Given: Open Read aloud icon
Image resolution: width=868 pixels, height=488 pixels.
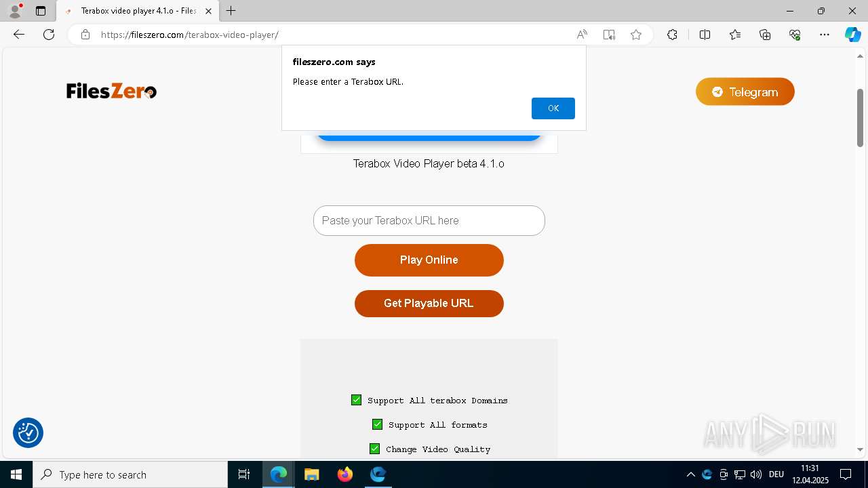Looking at the screenshot, I should pyautogui.click(x=582, y=35).
